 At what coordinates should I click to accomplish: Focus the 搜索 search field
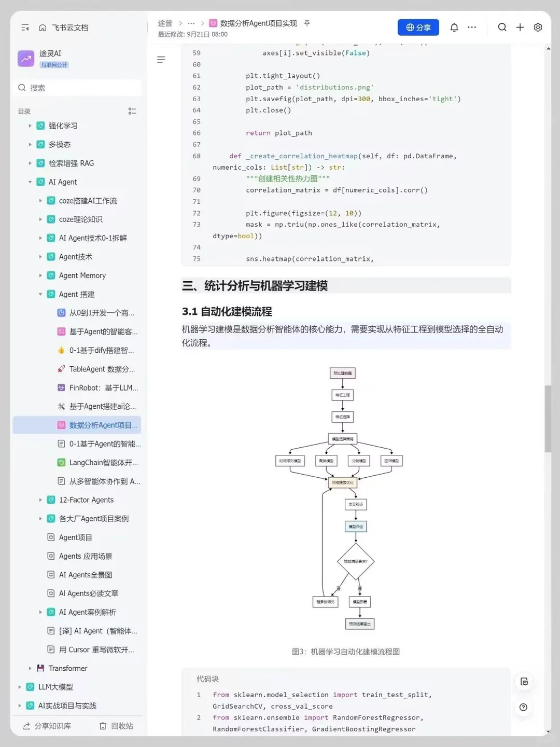coord(77,88)
